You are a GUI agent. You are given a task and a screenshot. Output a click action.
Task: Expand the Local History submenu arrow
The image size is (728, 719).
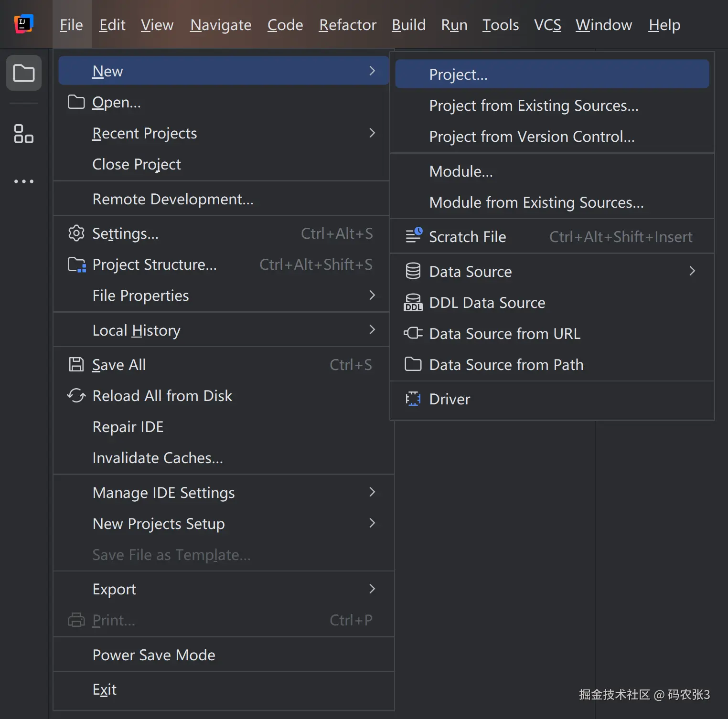click(372, 330)
